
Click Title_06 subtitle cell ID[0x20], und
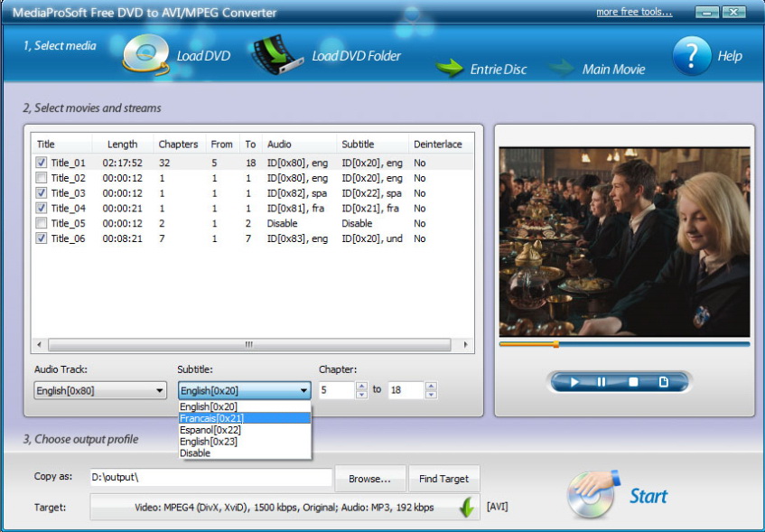tap(372, 238)
